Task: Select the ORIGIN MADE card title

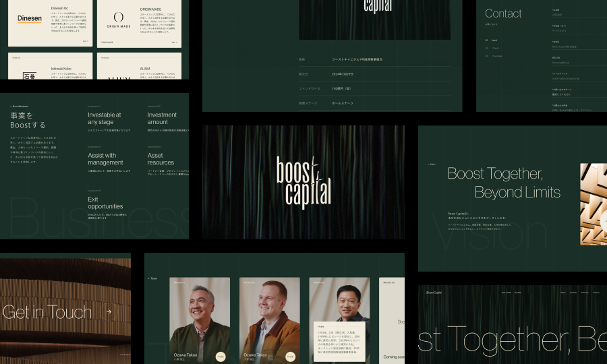Action: pyautogui.click(x=150, y=9)
